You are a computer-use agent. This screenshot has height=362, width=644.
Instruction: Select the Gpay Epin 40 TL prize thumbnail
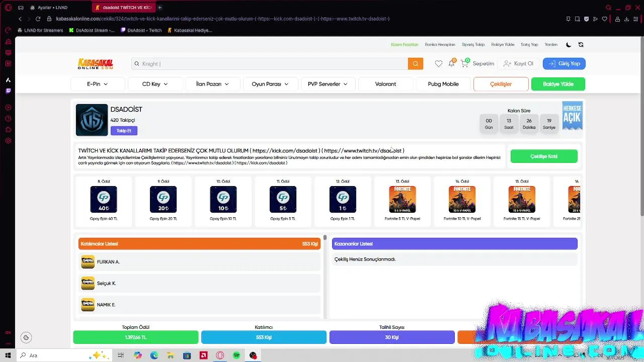tap(104, 200)
